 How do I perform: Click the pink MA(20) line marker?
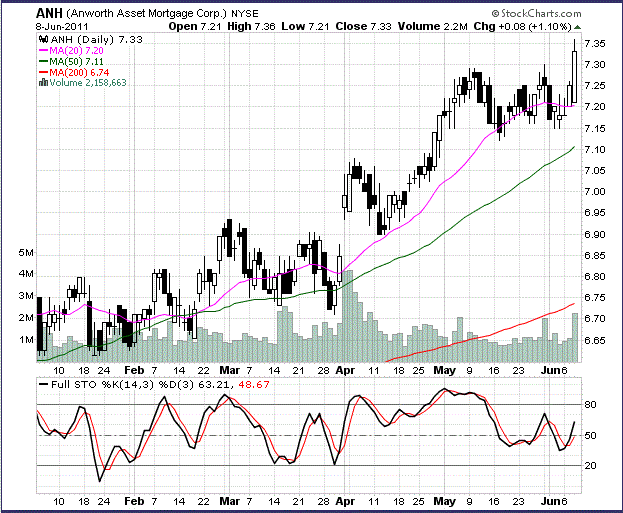pyautogui.click(x=42, y=49)
